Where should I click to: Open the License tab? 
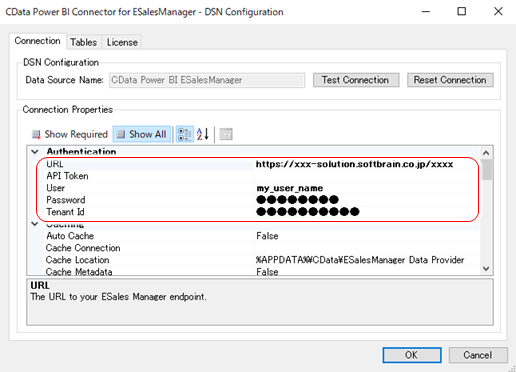[122, 42]
